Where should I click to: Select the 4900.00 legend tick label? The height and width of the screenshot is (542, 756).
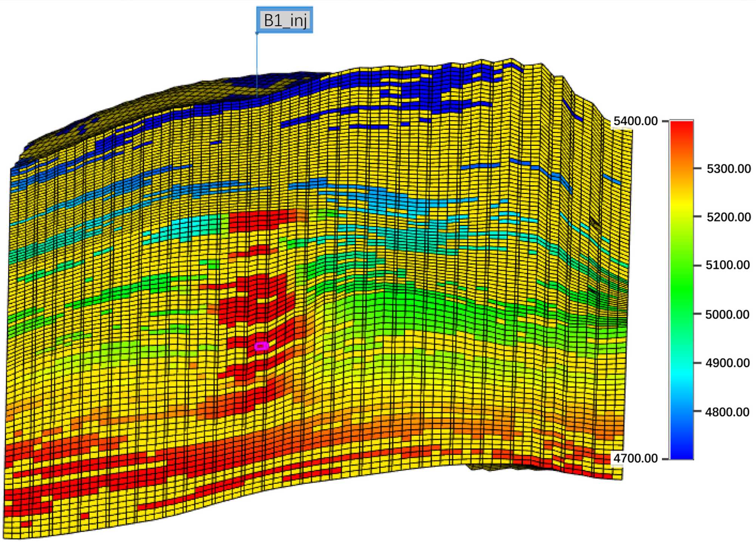(x=727, y=363)
